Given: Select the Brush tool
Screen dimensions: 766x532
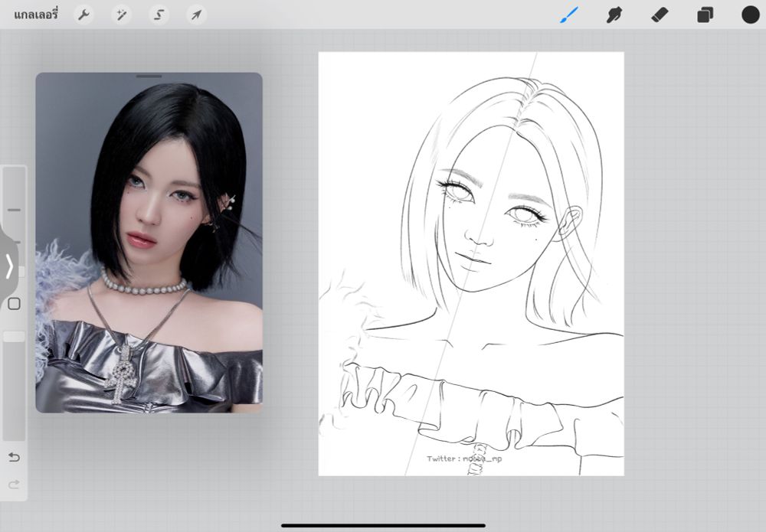Looking at the screenshot, I should tap(568, 15).
